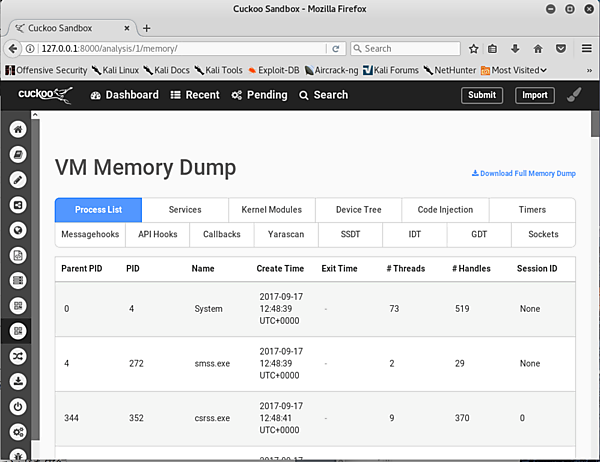This screenshot has height=462, width=600.
Task: Open the Summary home icon in sidebar
Action: tap(17, 129)
